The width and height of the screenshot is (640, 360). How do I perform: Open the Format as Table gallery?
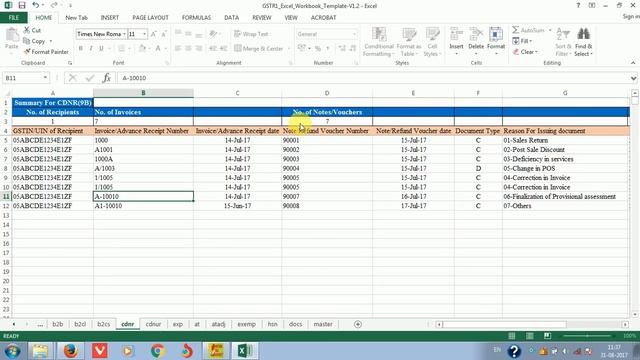pos(409,42)
